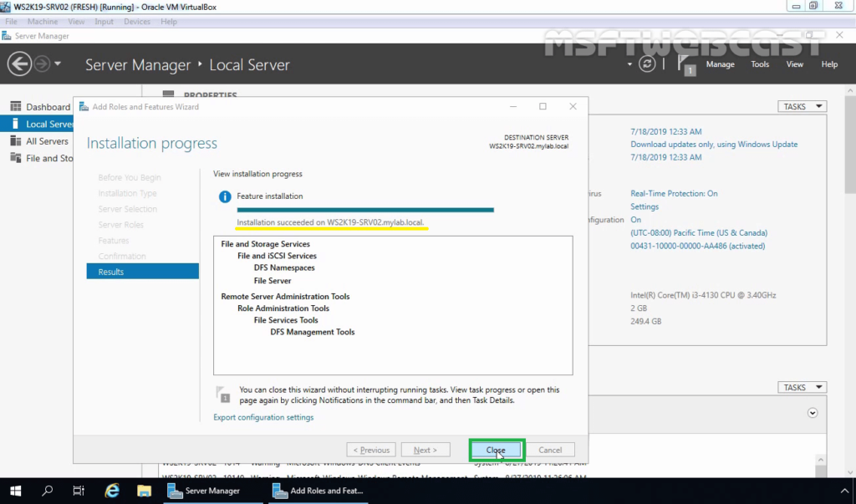Open File Explorer from the taskbar
The height and width of the screenshot is (504, 856).
[x=144, y=491]
